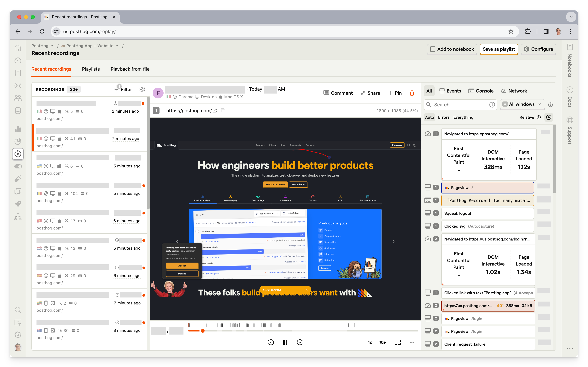Select the Console inspector tab

click(x=481, y=91)
